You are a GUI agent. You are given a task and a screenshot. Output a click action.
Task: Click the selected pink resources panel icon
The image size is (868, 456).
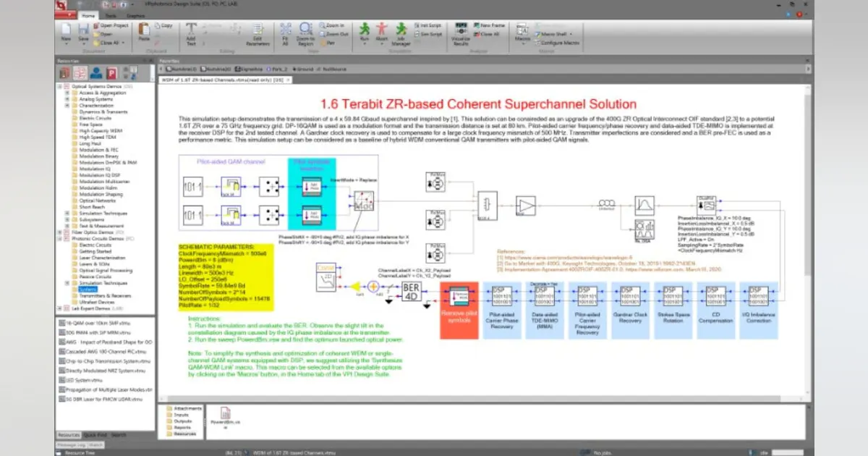pyautogui.click(x=80, y=73)
